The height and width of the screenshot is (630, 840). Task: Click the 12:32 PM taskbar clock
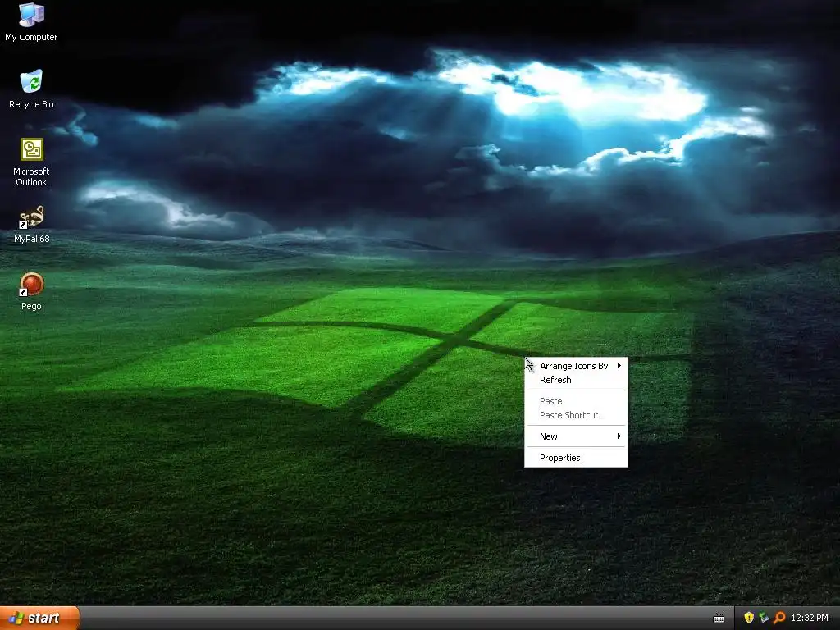click(x=810, y=618)
